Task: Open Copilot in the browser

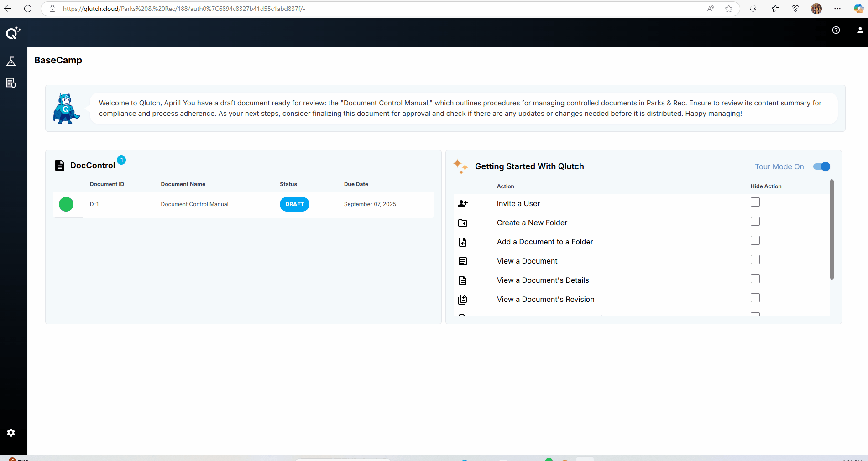Action: tap(858, 9)
